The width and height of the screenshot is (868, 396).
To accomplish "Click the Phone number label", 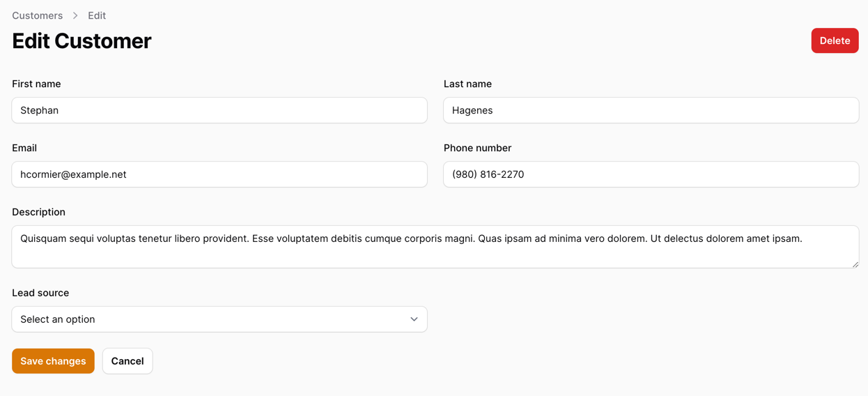I will [x=477, y=148].
